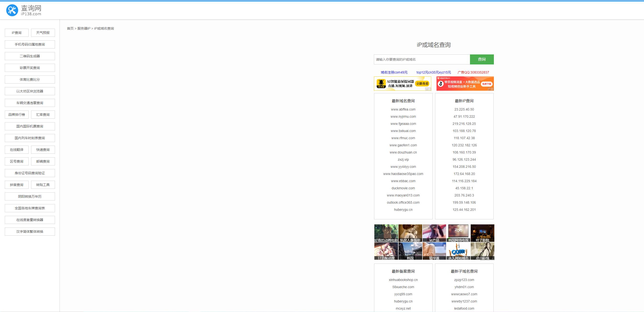This screenshot has width=644, height=312.
Task: Open IP 120.232.182.126
Action: 464,145
